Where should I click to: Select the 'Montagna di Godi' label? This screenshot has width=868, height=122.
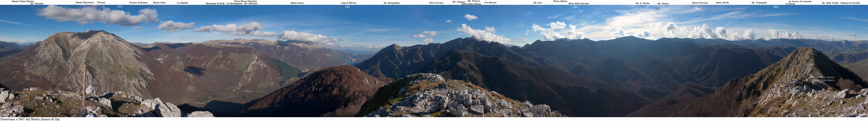215,3
